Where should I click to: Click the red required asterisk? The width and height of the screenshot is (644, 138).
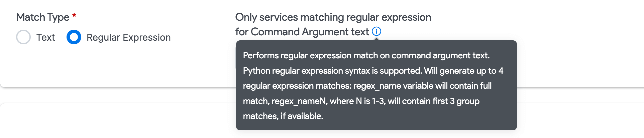tap(74, 16)
